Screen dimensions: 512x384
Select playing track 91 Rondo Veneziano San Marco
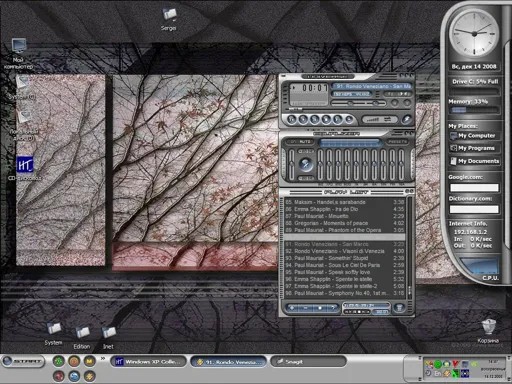(344, 244)
